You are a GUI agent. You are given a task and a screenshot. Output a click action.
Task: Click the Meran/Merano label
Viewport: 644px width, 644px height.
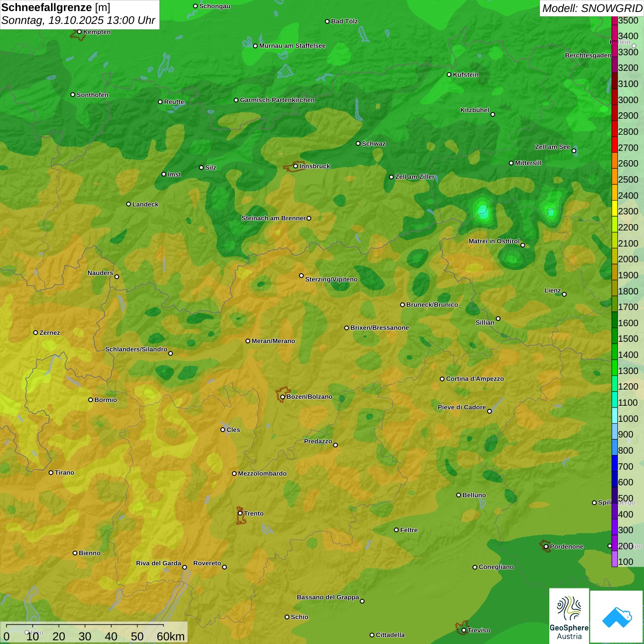pos(273,341)
